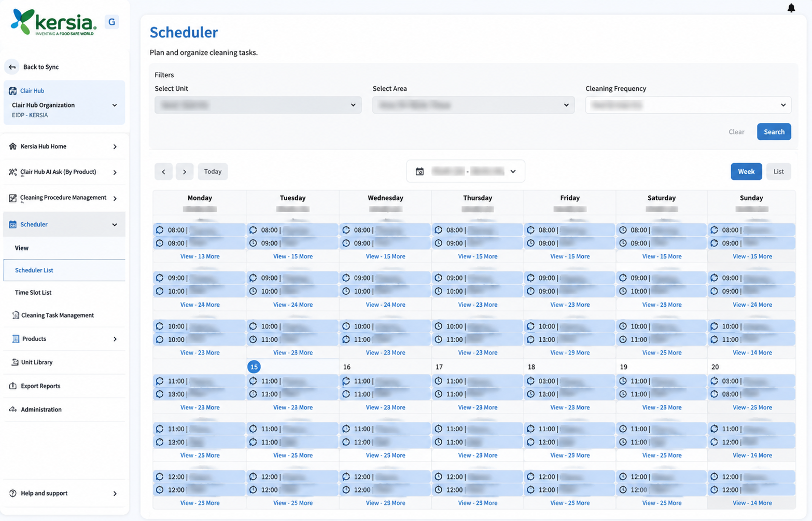Click Back to Sync link
The image size is (812, 521).
coord(41,67)
